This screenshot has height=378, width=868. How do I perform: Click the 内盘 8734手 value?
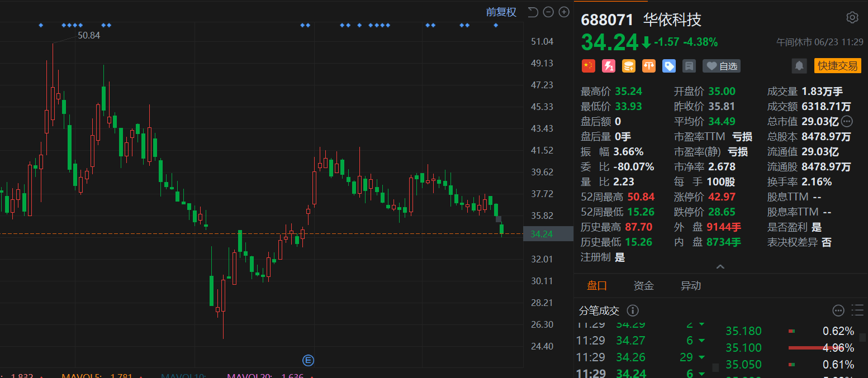724,242
